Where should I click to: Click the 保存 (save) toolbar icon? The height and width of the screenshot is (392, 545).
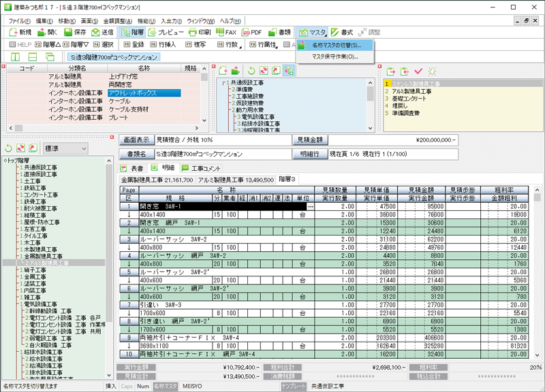pyautogui.click(x=68, y=32)
